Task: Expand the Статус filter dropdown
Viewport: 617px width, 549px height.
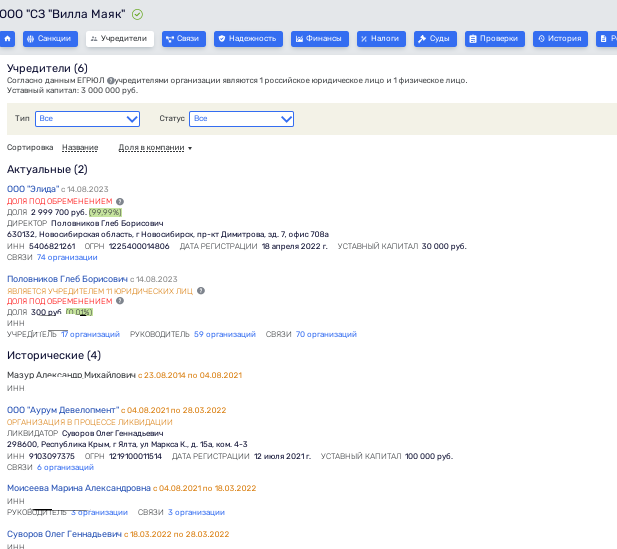Action: [x=241, y=119]
